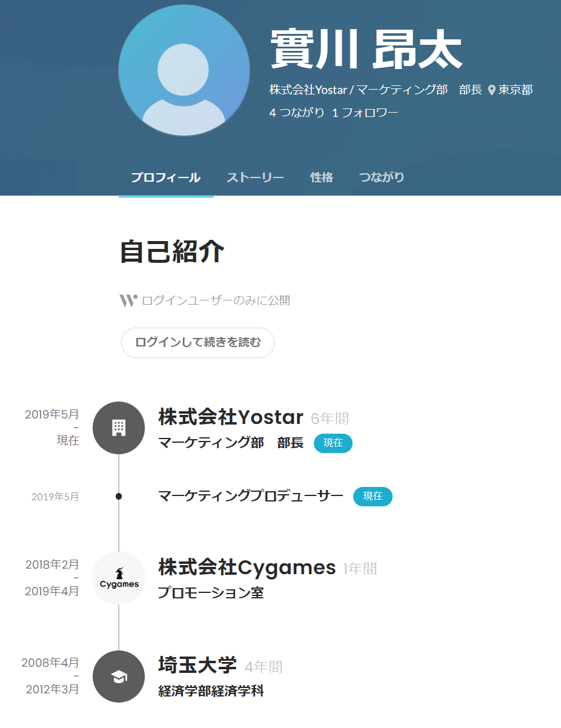The width and height of the screenshot is (561, 728).
Task: Open the 株式会社Yostar company title
Action: [230, 417]
